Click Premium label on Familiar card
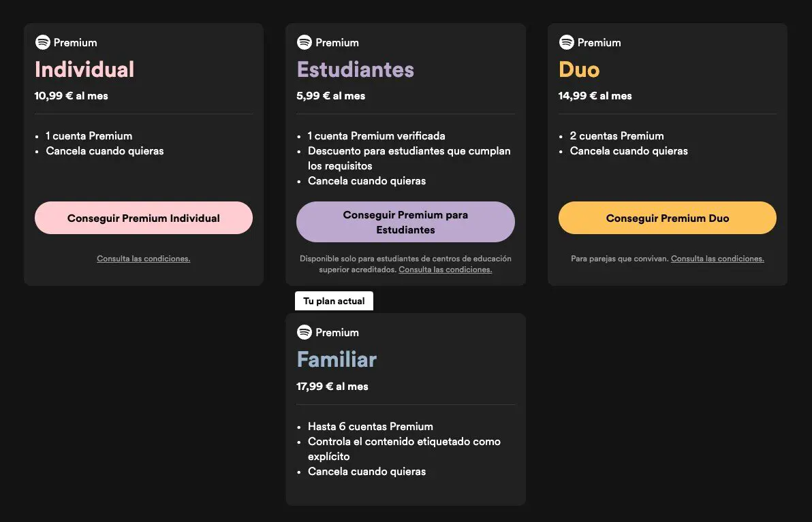Screen dimensions: 812x522 pos(337,333)
